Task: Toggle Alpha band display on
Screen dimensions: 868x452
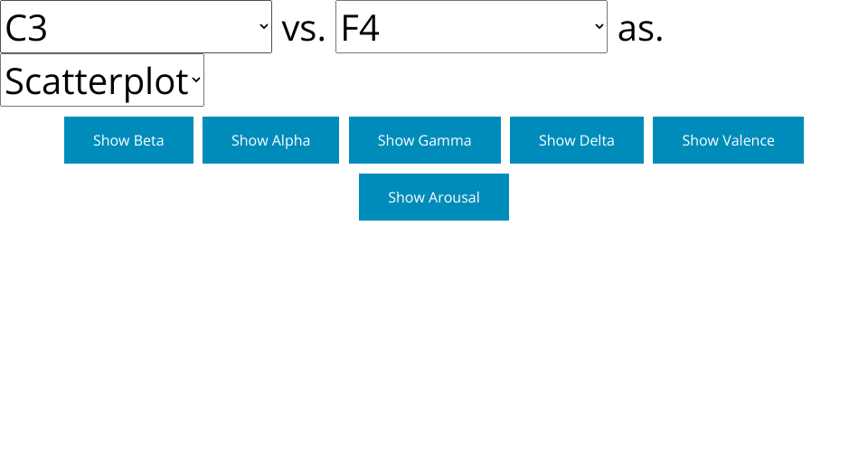Action: [270, 140]
